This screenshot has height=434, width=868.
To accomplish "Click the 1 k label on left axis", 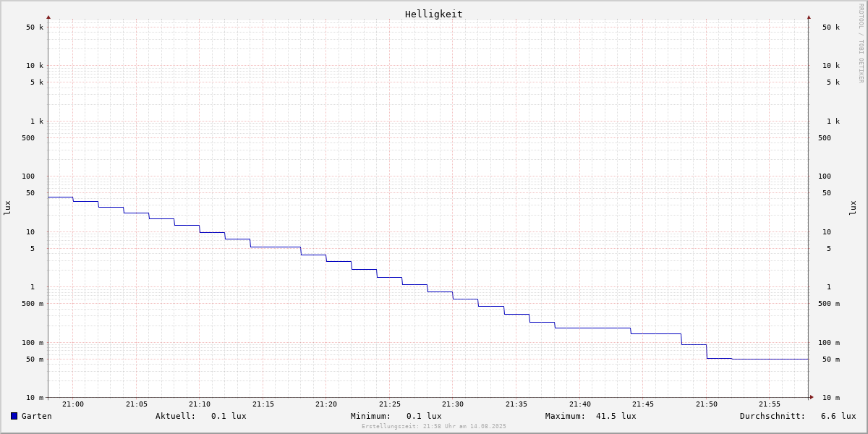I will click(37, 122).
